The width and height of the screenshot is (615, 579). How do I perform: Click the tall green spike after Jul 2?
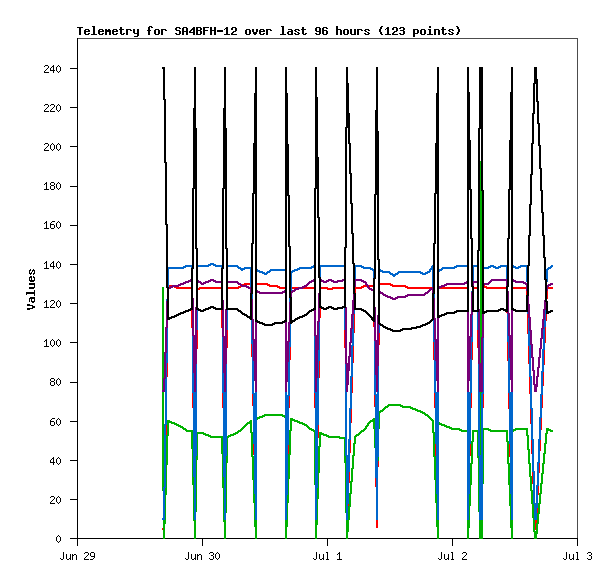point(481,165)
